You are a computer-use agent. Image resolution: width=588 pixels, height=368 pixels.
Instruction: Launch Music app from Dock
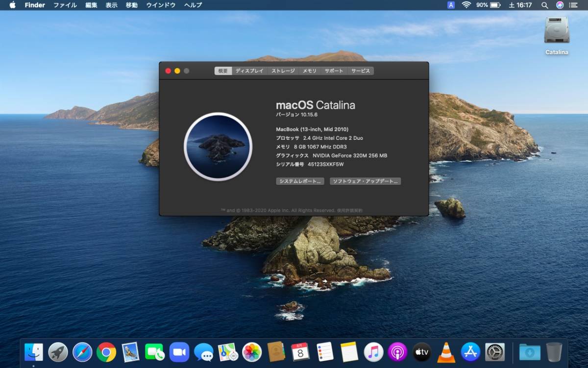[x=373, y=352]
